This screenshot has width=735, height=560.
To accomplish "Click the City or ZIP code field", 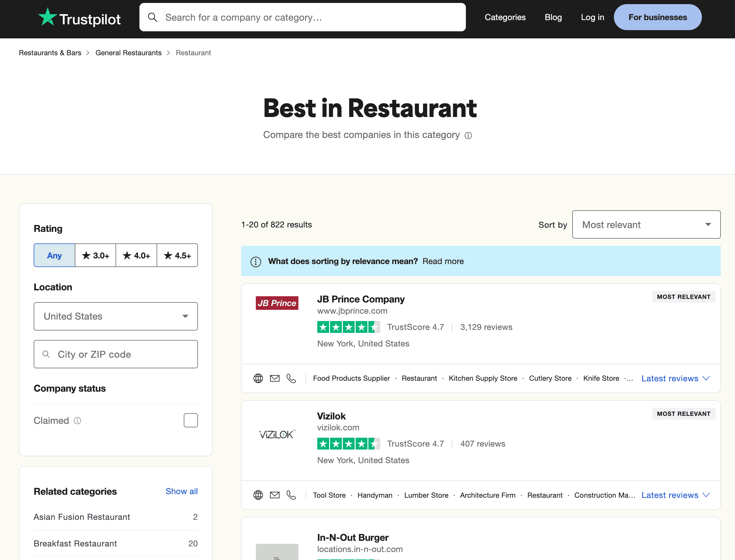I will coord(116,354).
